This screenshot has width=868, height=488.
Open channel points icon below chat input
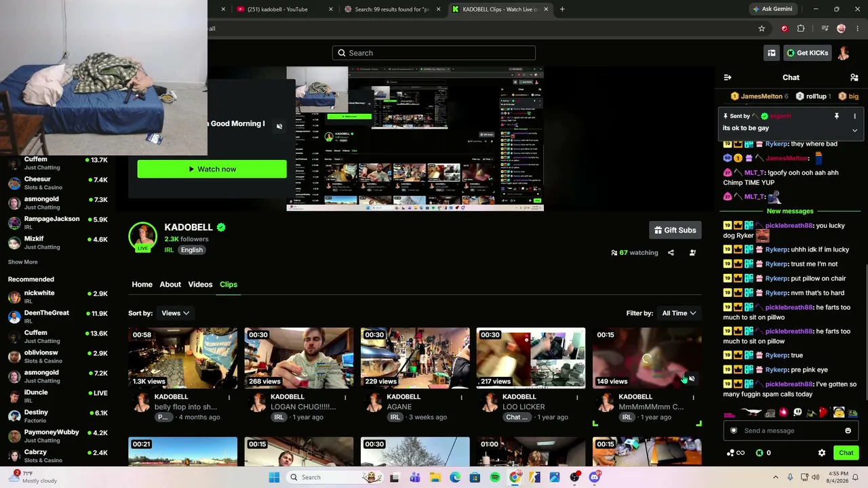735,453
